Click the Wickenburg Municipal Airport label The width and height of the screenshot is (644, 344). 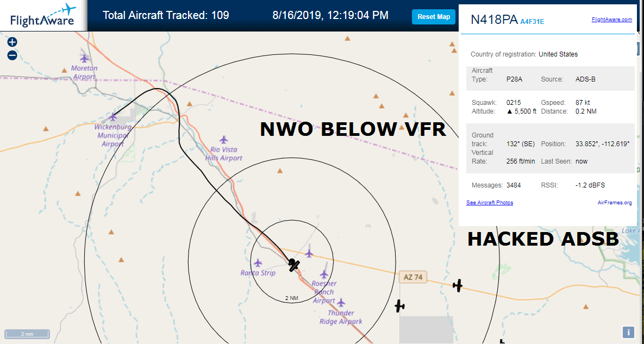coord(112,135)
